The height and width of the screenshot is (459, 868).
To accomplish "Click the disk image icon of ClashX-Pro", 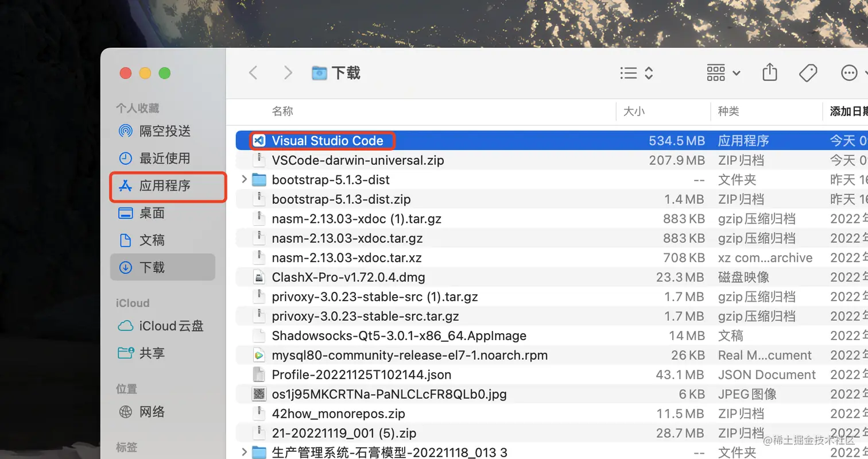I will (259, 277).
